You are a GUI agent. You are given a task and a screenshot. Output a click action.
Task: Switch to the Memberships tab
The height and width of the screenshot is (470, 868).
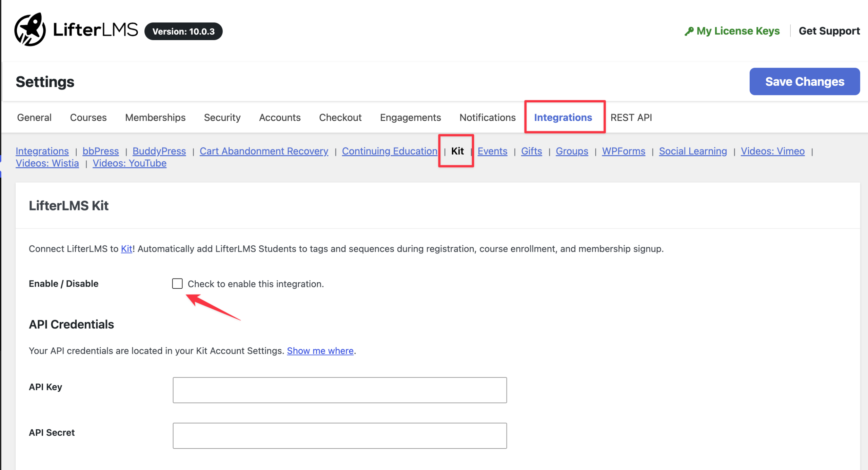(x=155, y=117)
